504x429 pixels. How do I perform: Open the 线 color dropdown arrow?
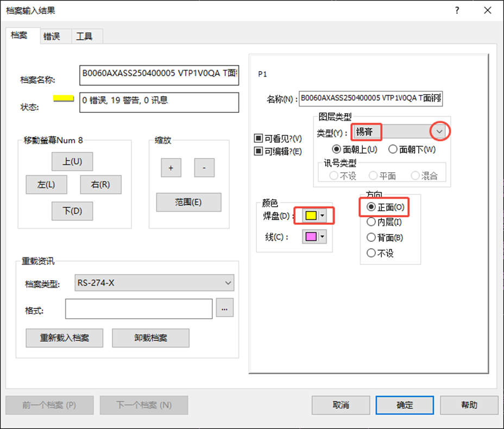pyautogui.click(x=323, y=237)
